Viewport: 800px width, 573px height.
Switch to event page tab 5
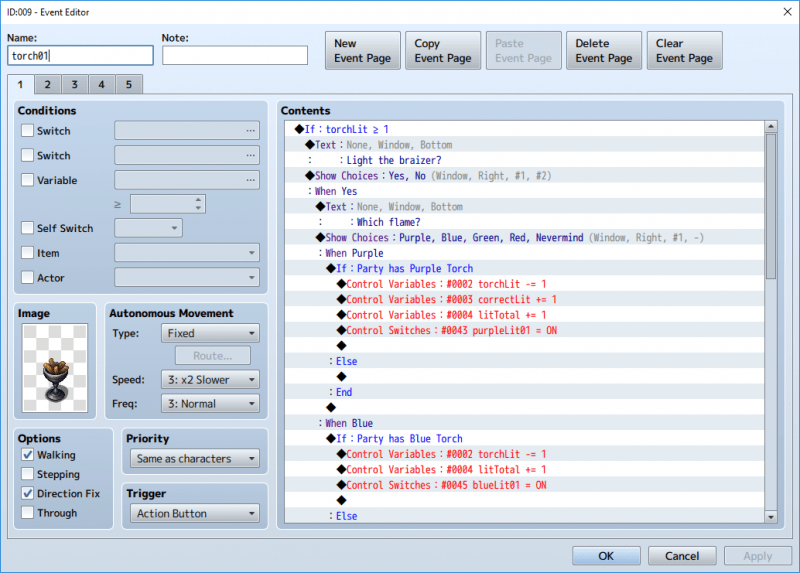(x=129, y=85)
